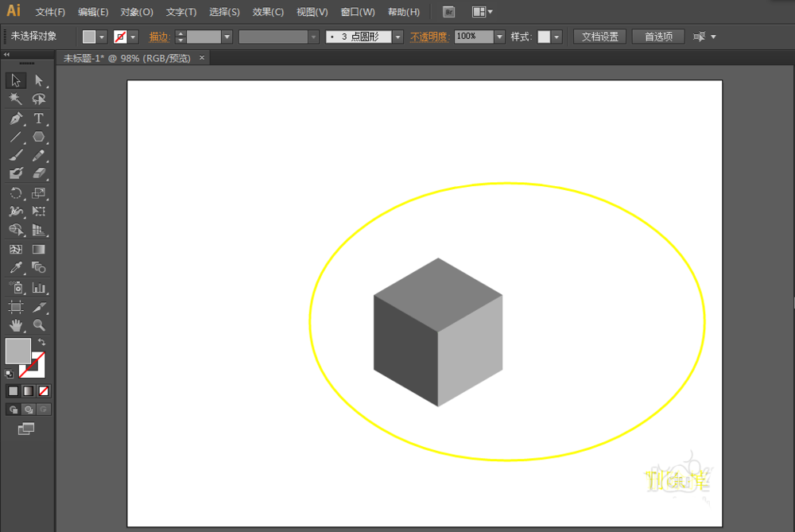795x532 pixels.
Task: Open the variable width profile dropdown
Action: 314,37
